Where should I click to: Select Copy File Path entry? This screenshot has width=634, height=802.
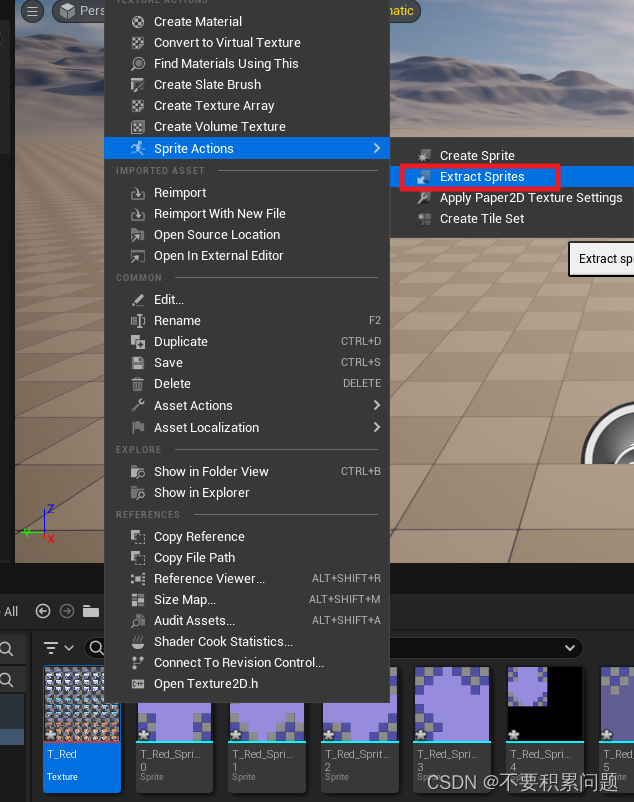coord(247,558)
